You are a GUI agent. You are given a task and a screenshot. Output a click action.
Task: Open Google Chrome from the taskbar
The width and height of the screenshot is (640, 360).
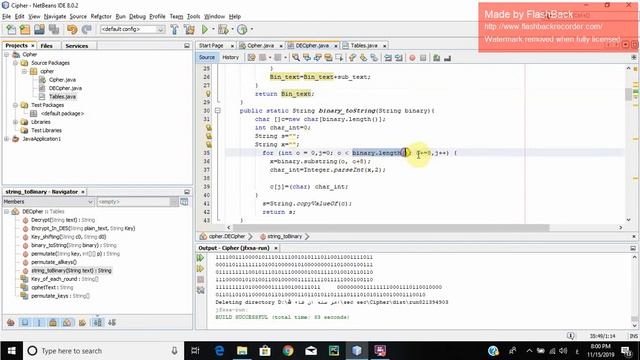[x=288, y=351]
